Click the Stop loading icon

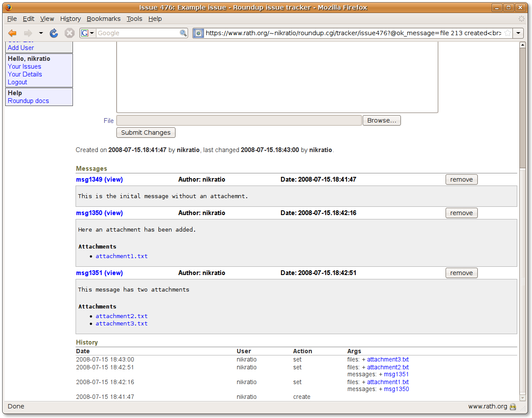(69, 33)
